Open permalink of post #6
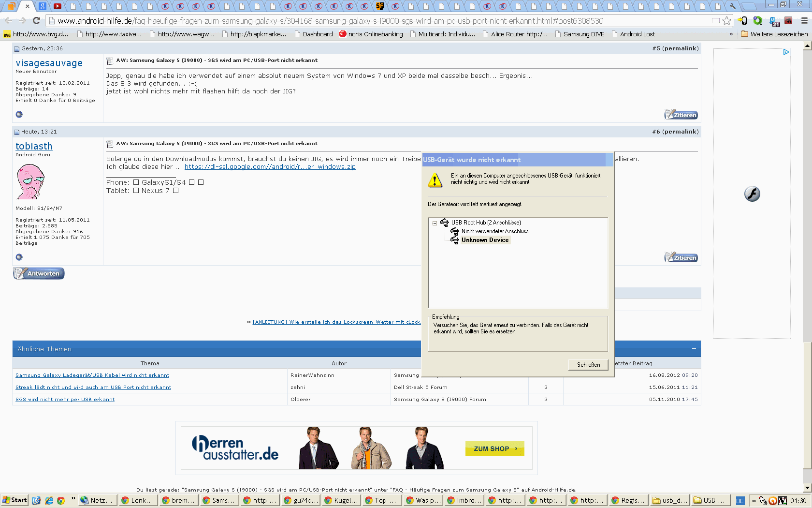This screenshot has width=812, height=508. click(x=681, y=132)
